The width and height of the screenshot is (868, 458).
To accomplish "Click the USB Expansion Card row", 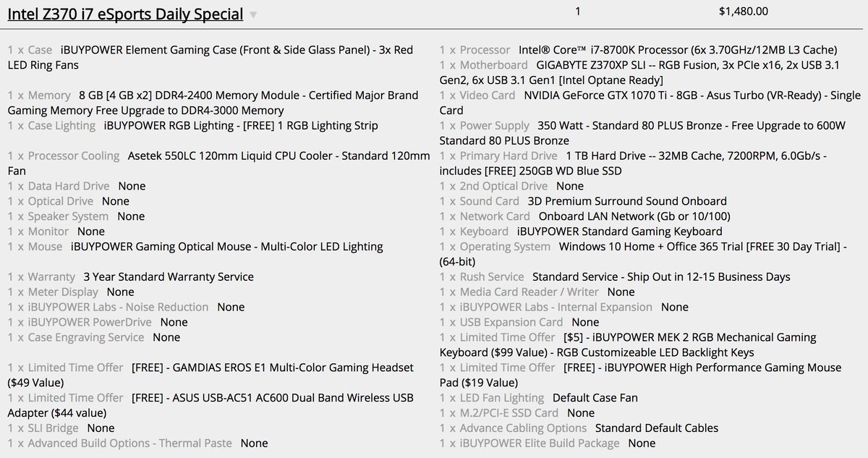I will click(x=519, y=323).
